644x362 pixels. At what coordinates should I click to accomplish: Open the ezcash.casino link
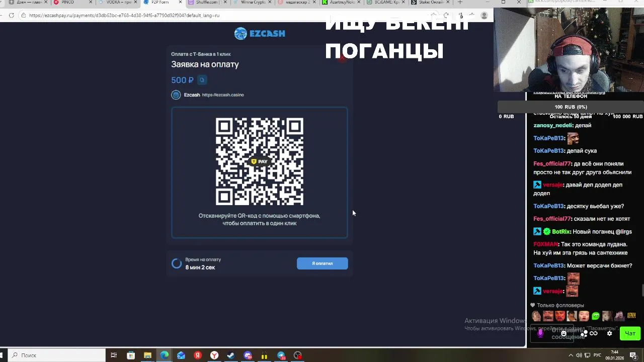[x=223, y=95]
